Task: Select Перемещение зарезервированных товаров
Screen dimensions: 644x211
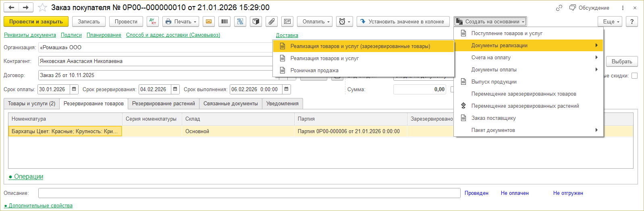Action: point(528,94)
